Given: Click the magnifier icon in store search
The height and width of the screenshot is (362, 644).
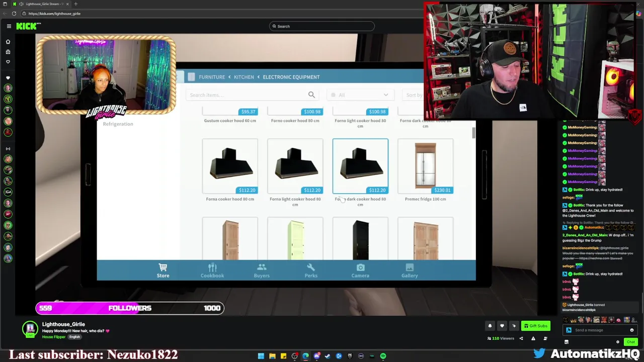Looking at the screenshot, I should click(311, 95).
